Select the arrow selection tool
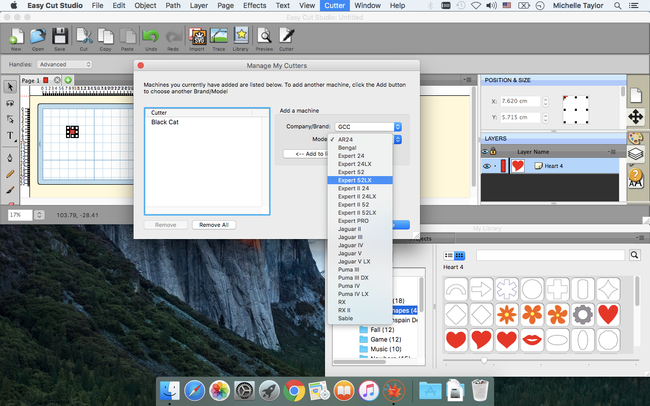Viewport: 650px width, 406px height. click(x=10, y=87)
